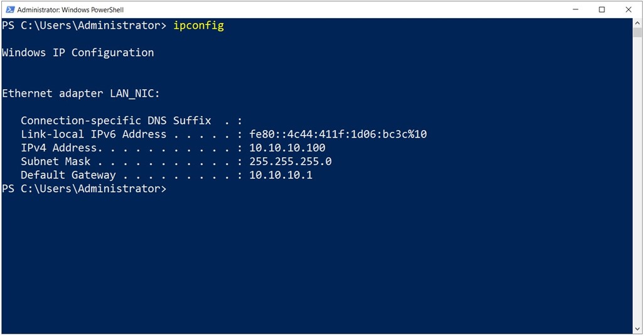
Task: Minimize the PowerShell window
Action: (576, 9)
